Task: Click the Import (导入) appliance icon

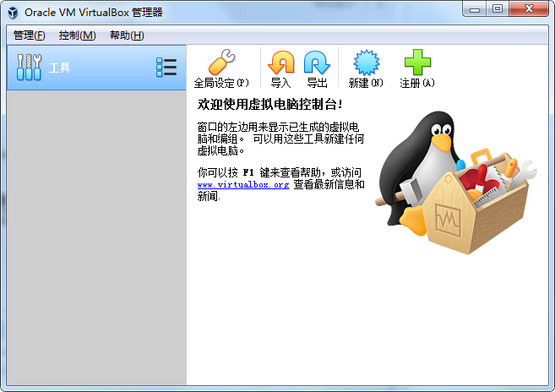Action: point(281,63)
